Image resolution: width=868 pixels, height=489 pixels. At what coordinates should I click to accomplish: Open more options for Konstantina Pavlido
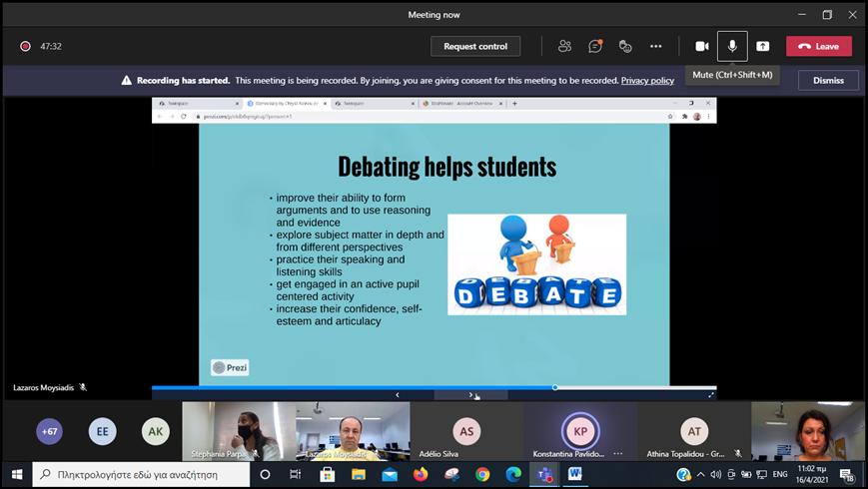(617, 454)
